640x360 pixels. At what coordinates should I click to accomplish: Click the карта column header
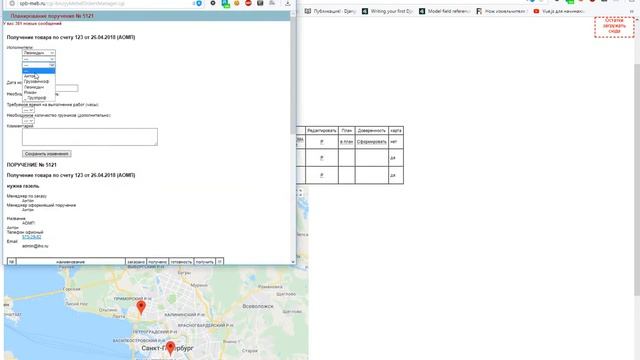click(396, 131)
